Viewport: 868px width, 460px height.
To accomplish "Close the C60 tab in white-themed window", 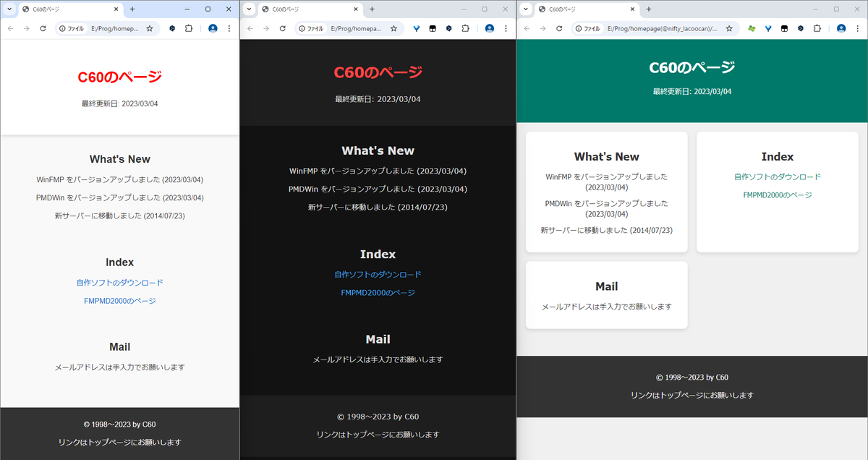I will tap(116, 9).
